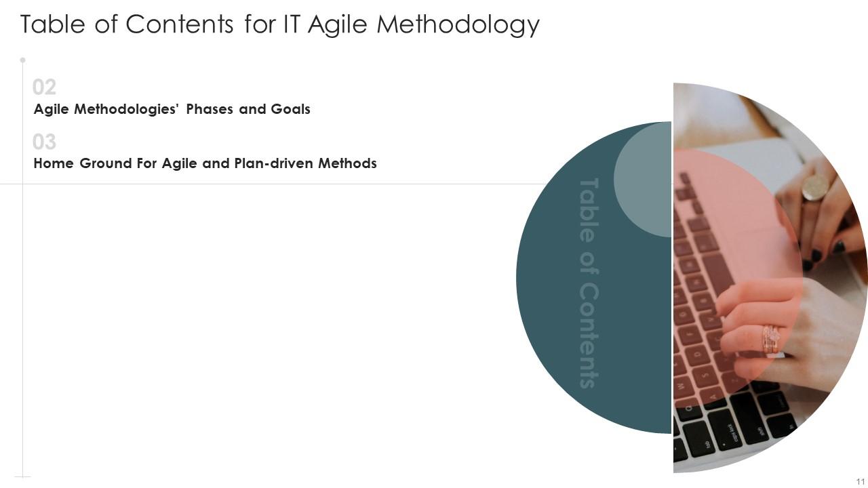Click the slide page number 11
Screen dimensions: 868x488
tap(860, 481)
